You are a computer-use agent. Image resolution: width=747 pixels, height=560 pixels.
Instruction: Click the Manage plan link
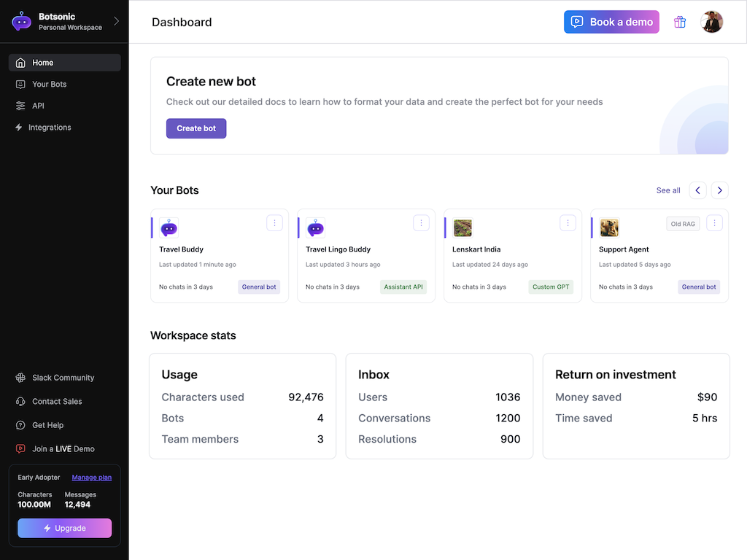coord(92,478)
